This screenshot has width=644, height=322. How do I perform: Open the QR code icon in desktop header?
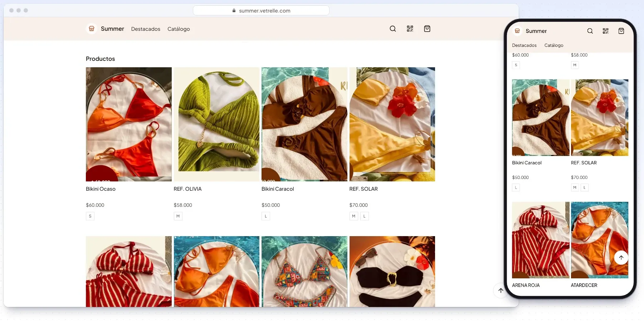(410, 29)
